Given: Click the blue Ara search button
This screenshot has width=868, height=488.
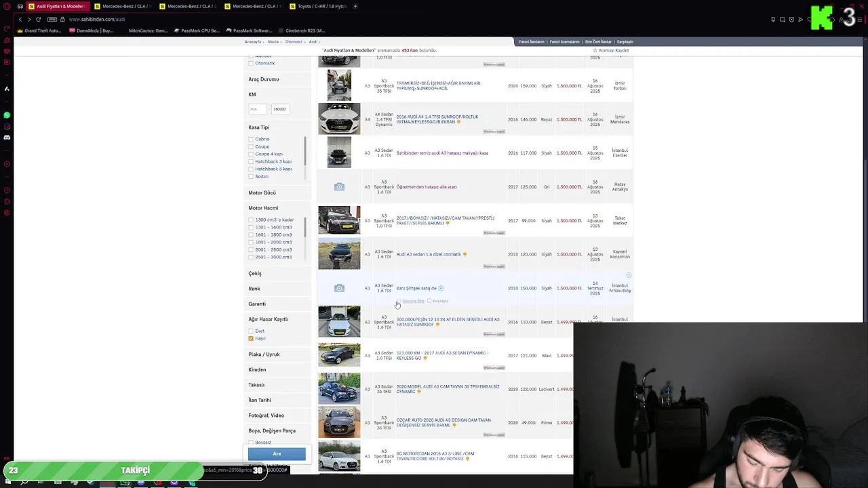Looking at the screenshot, I should point(277,454).
